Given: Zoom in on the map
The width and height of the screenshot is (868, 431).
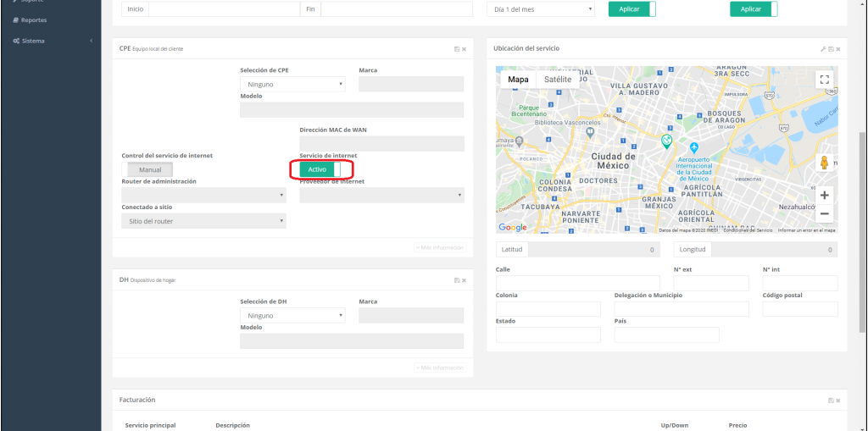Looking at the screenshot, I should [824, 195].
